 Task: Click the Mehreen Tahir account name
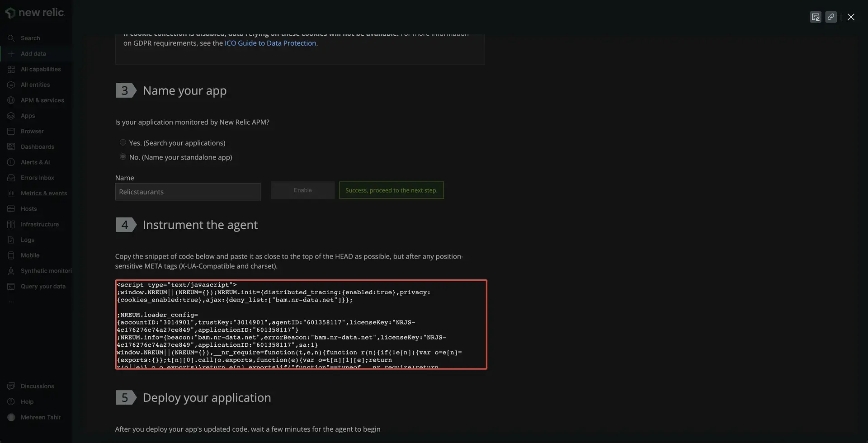pyautogui.click(x=41, y=417)
